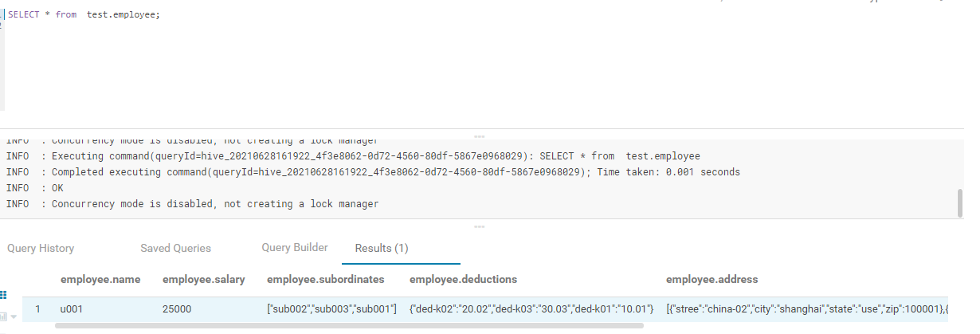The height and width of the screenshot is (334, 980).
Task: Click the resize handle below the log panel
Action: pyautogui.click(x=479, y=226)
